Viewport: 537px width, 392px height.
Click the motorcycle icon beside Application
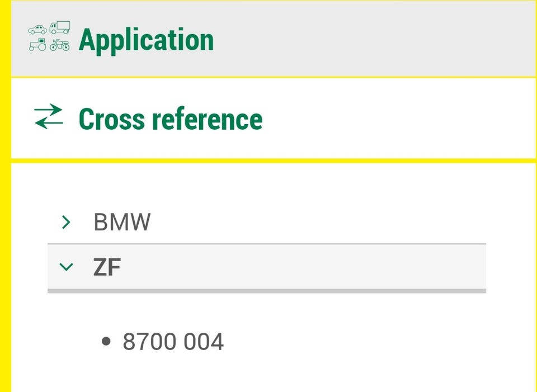tap(59, 45)
